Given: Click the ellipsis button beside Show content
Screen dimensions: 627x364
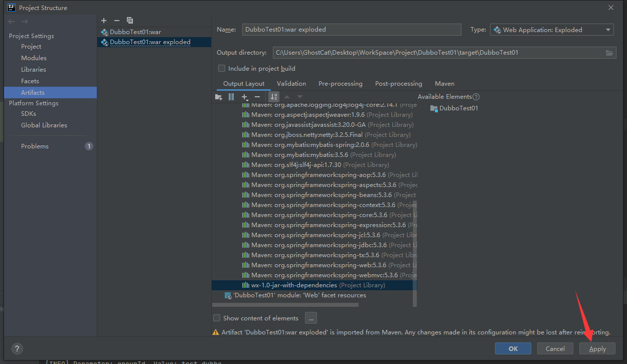Looking at the screenshot, I should pos(311,318).
